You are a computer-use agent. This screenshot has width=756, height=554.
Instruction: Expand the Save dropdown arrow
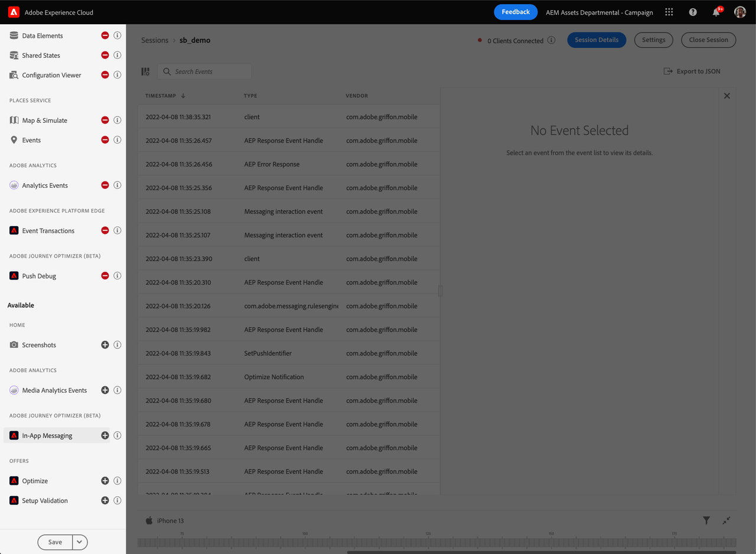80,542
